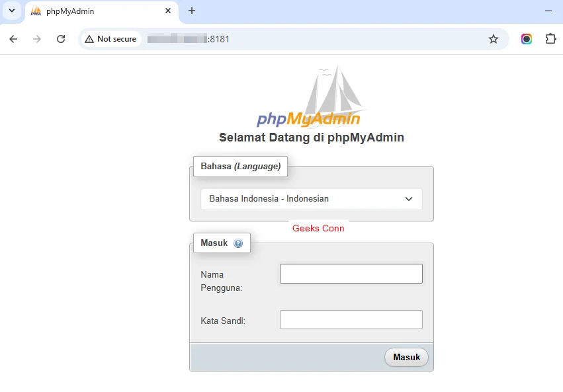Open a new browser tab

click(192, 11)
